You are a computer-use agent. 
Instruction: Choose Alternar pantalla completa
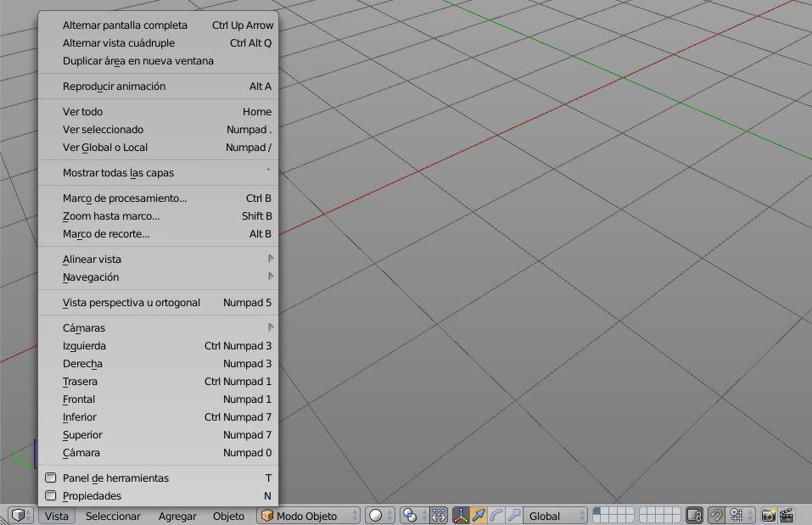(159, 25)
